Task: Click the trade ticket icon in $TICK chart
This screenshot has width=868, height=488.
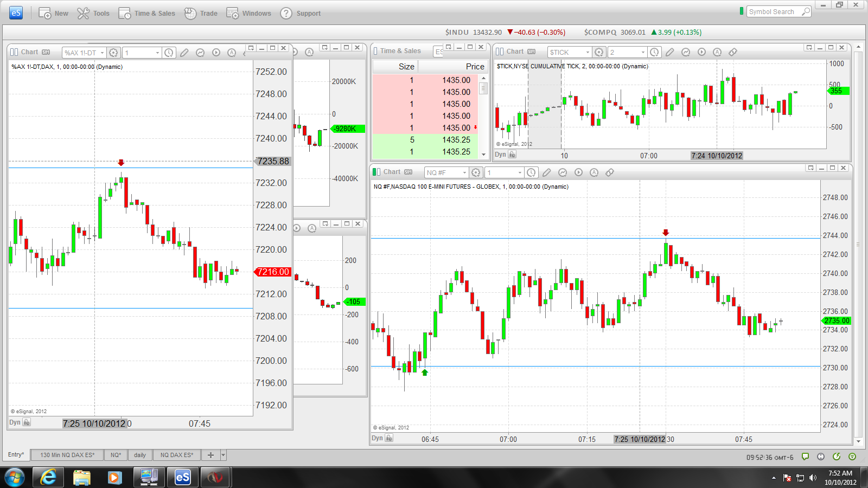Action: (x=733, y=52)
